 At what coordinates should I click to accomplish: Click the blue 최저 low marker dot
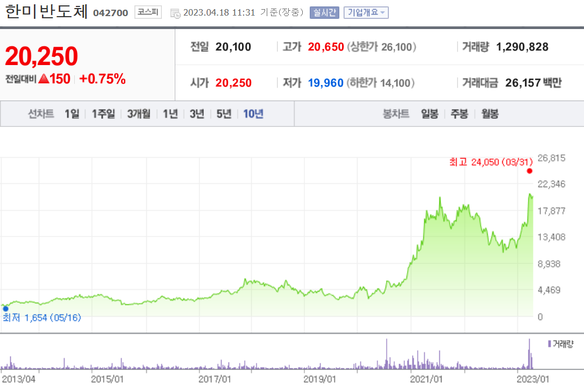(5, 309)
